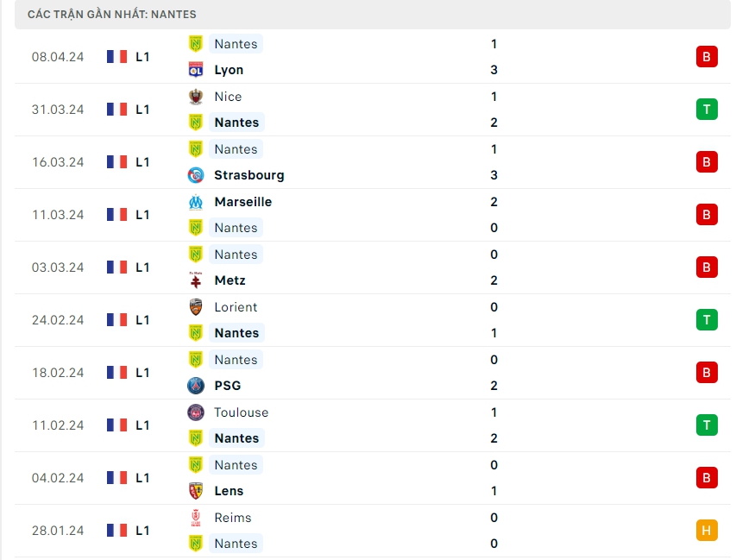Click the green T badge for Nice match
Viewport: 742px width, 560px height.
[x=707, y=110]
